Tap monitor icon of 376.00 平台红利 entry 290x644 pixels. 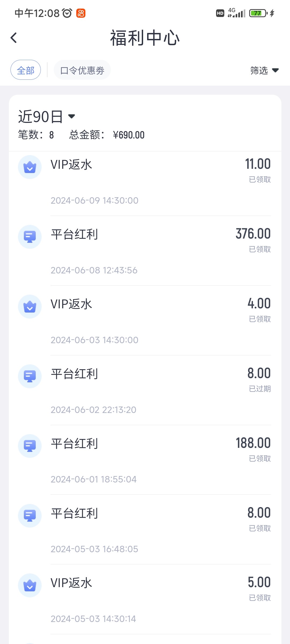click(x=30, y=237)
